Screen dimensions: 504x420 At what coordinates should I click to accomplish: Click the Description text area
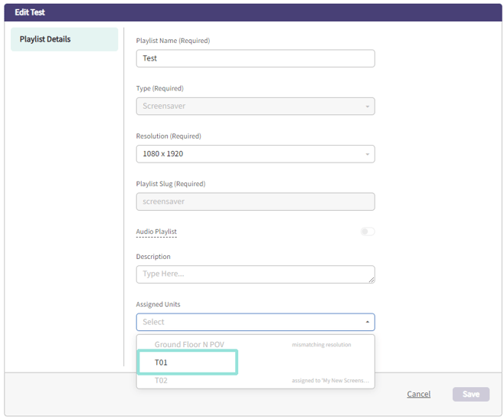255,274
